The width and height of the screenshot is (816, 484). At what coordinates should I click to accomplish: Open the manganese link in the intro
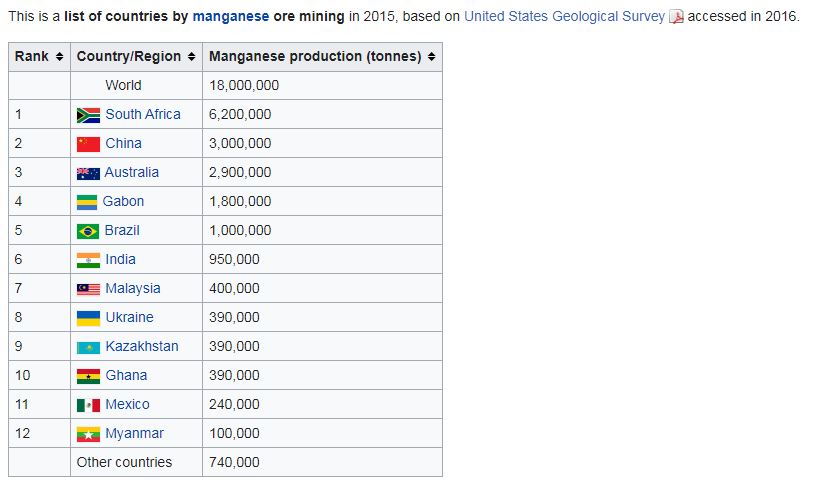[x=231, y=17]
